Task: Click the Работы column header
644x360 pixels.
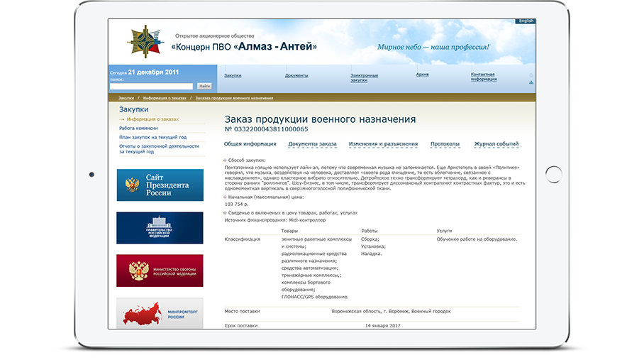Action: pyautogui.click(x=369, y=231)
